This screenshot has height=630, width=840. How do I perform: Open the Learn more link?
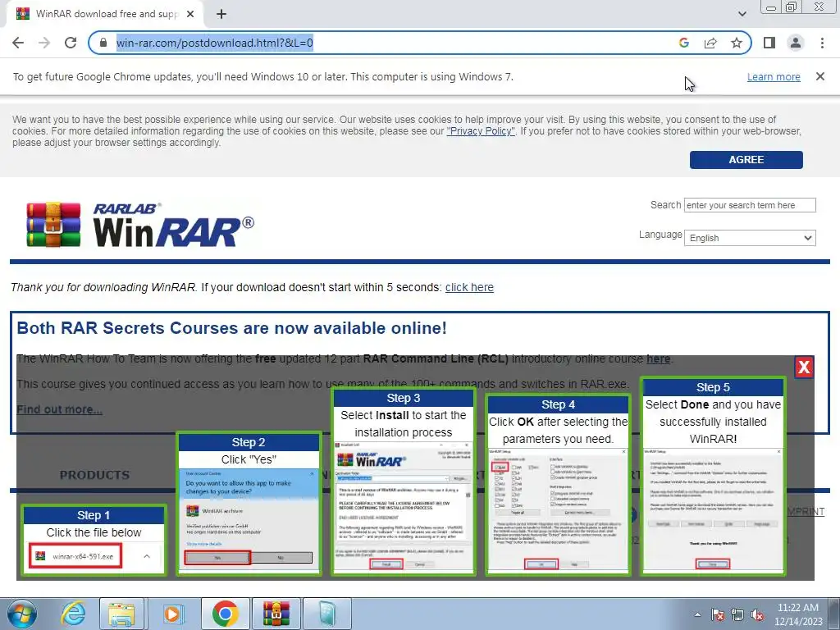pyautogui.click(x=774, y=76)
